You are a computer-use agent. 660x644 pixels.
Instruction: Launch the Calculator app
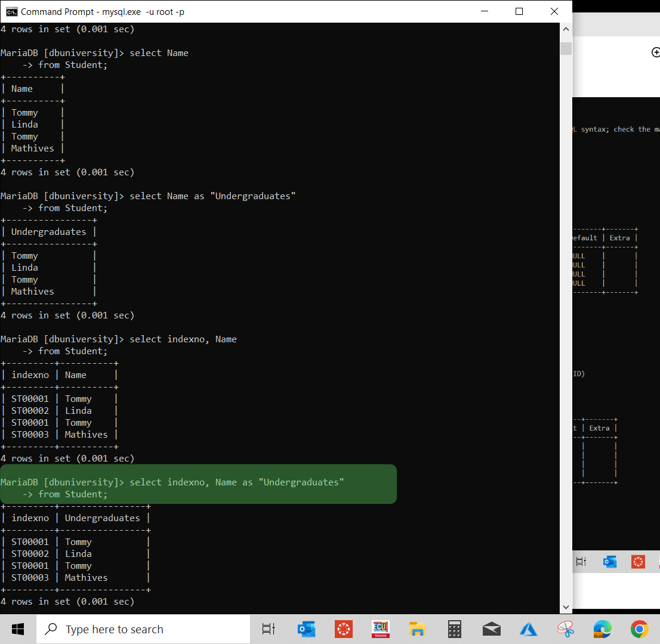(454, 629)
